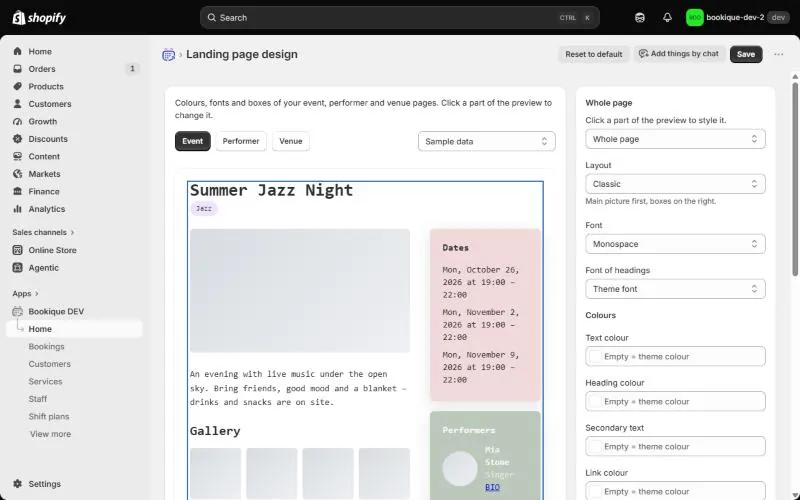This screenshot has width=800, height=500.
Task: Open bookique-dev-2 store account menu
Action: 737,18
